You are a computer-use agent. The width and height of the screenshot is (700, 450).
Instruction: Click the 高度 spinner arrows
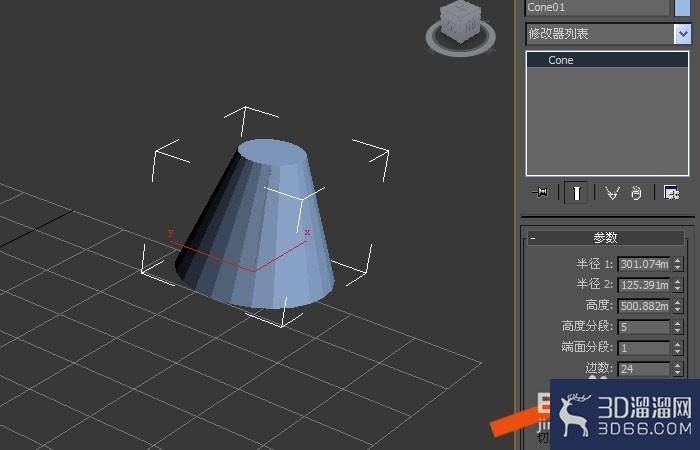[678, 306]
